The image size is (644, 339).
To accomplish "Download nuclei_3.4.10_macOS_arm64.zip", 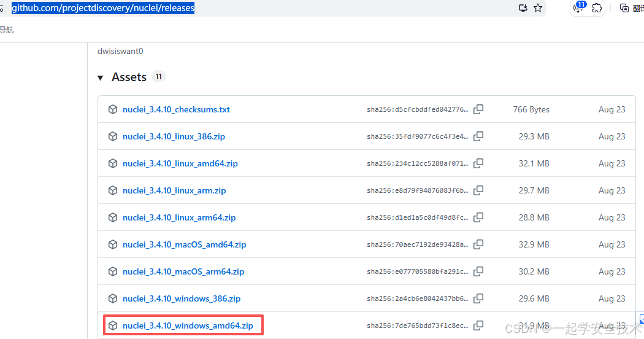I will click(x=183, y=271).
